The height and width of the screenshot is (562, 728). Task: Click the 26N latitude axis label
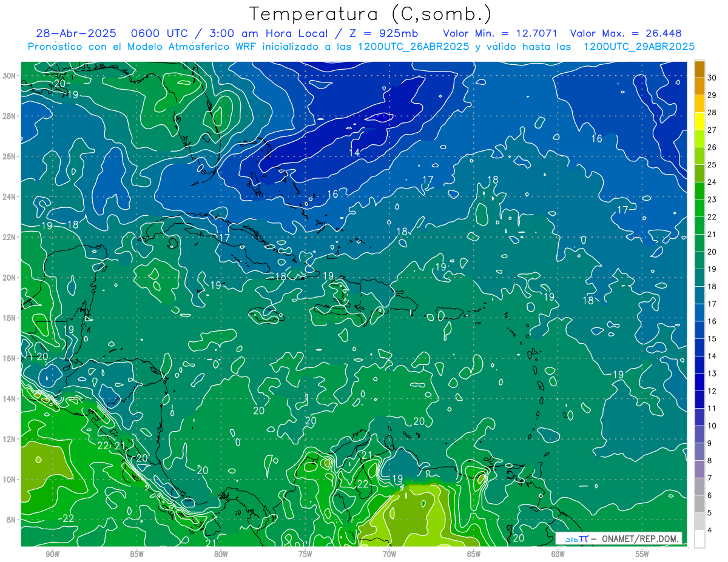[x=9, y=156]
